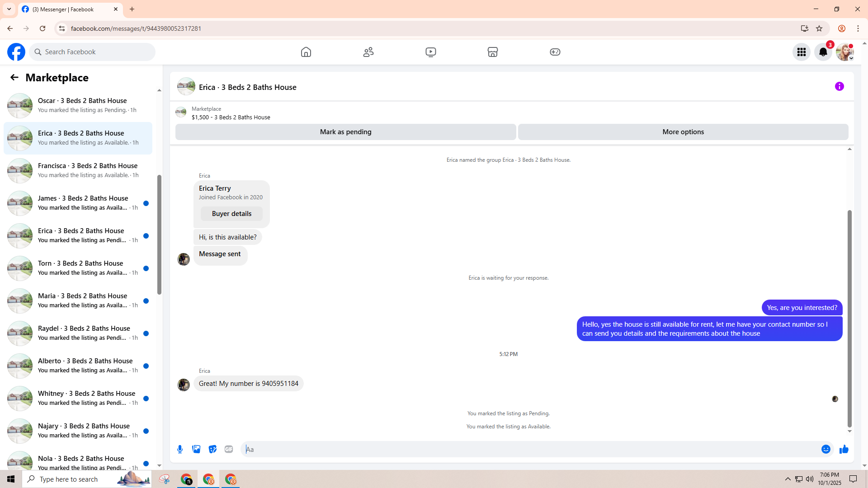The image size is (868, 488).
Task: Open the Chrome three-dot menu
Action: [858, 28]
